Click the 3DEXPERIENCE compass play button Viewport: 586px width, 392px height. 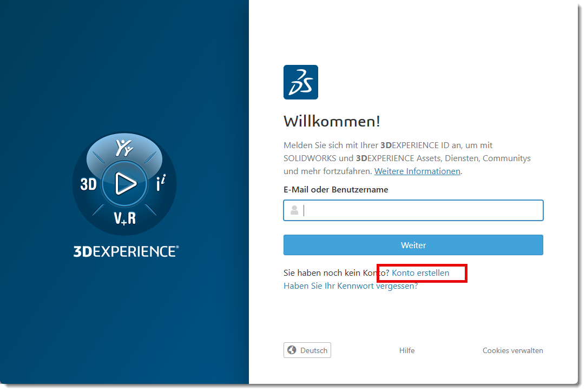124,184
